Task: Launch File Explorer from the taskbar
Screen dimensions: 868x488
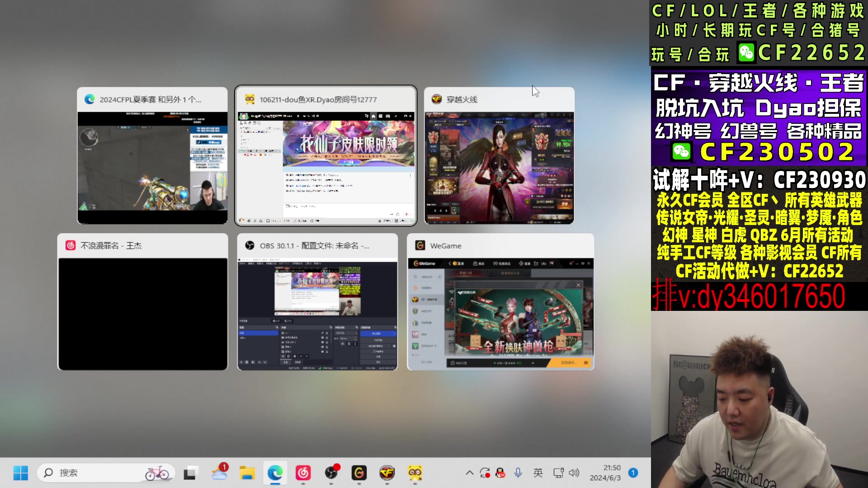Action: (247, 473)
